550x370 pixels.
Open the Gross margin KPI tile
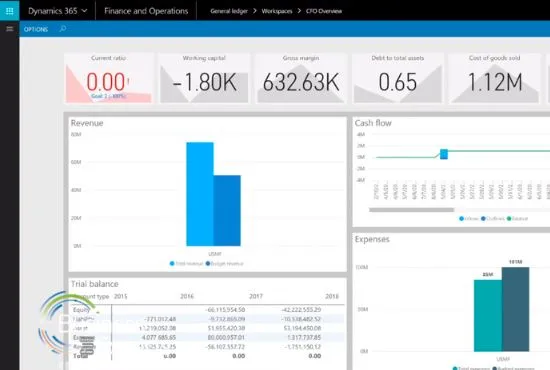click(301, 78)
